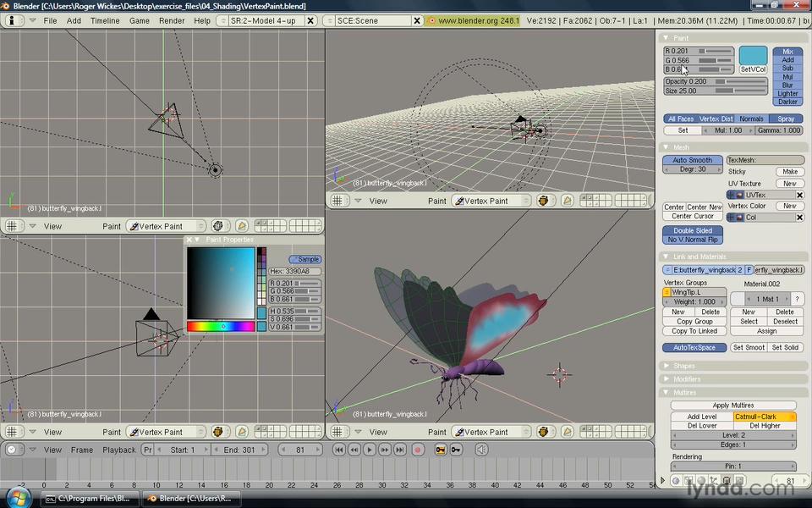Click Apply Multires
This screenshot has width=812, height=508.
(x=733, y=406)
